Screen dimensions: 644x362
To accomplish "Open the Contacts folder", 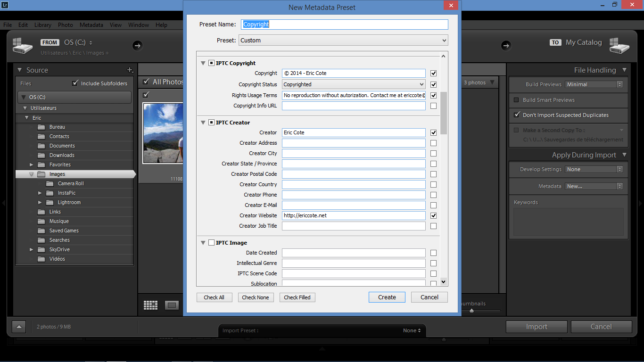I will tap(59, 136).
